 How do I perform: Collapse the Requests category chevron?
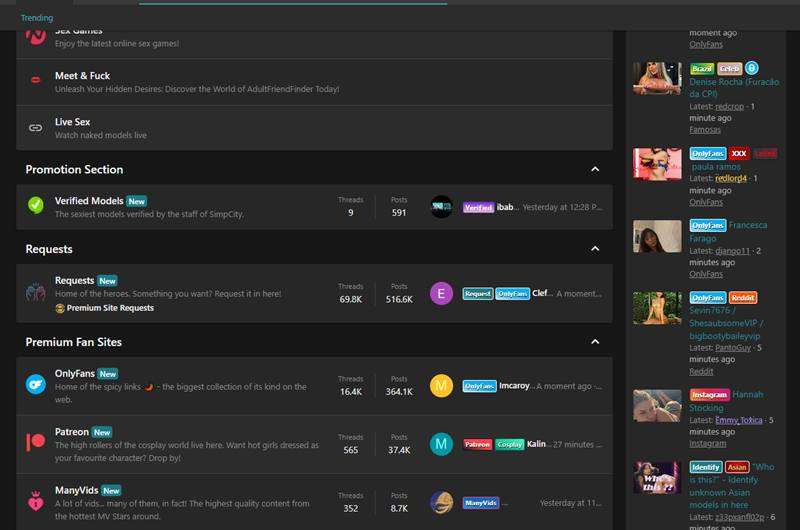(x=595, y=249)
